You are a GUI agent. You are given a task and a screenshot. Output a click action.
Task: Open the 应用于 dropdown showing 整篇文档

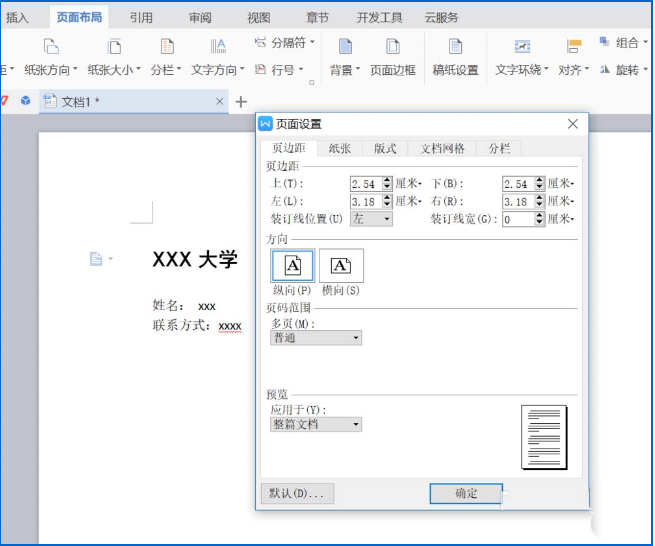tap(316, 424)
